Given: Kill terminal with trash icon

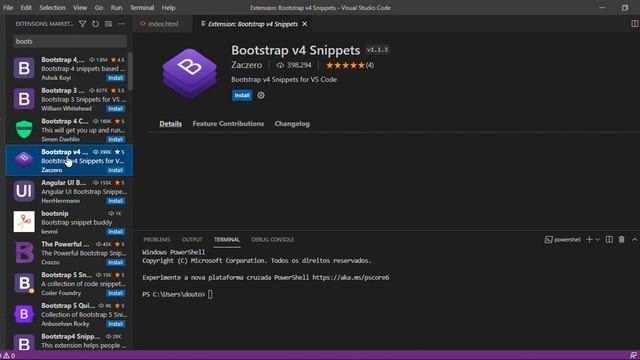Looking at the screenshot, I should pyautogui.click(x=621, y=240).
